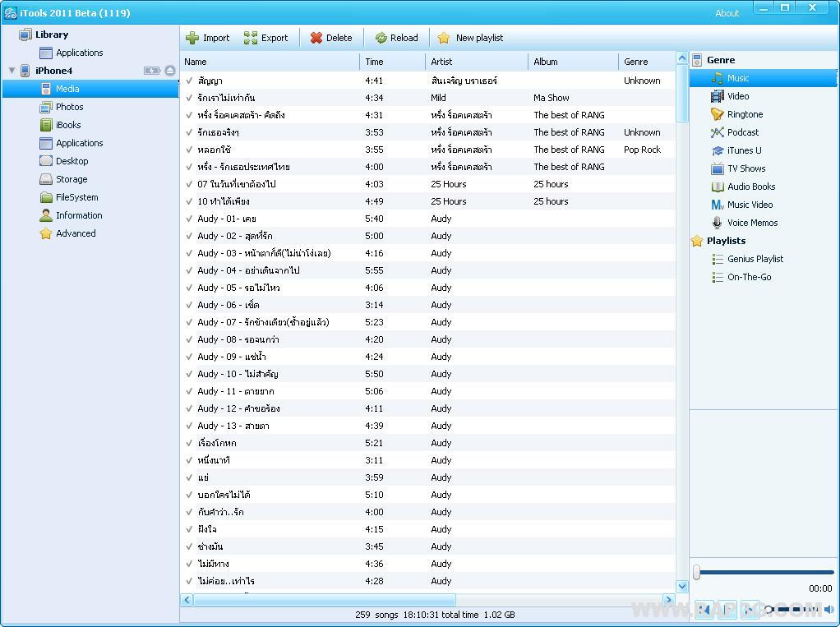Select the Video genre icon

tap(718, 96)
